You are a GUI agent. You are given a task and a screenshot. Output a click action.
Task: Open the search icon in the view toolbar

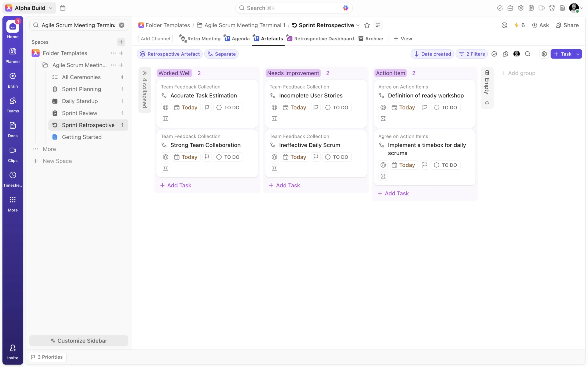pos(528,54)
